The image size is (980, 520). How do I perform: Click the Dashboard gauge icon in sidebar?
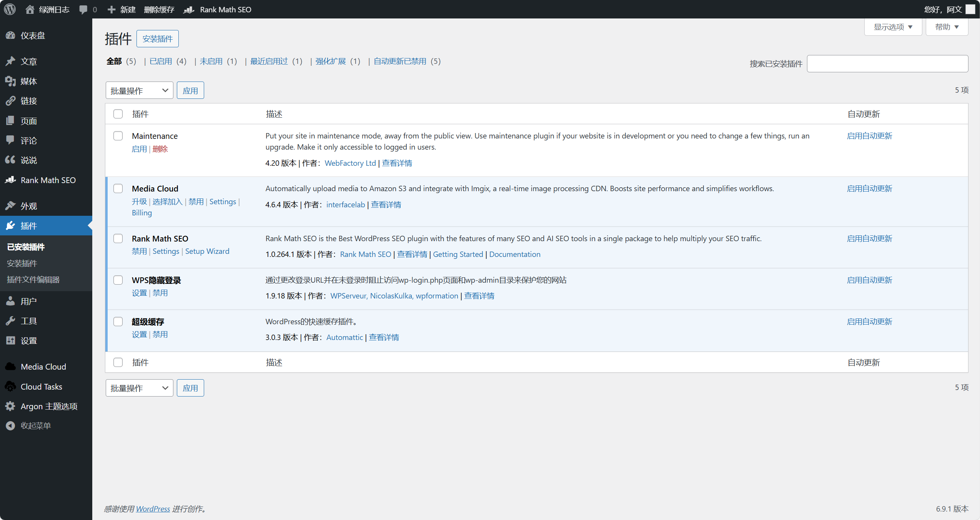[x=10, y=35]
